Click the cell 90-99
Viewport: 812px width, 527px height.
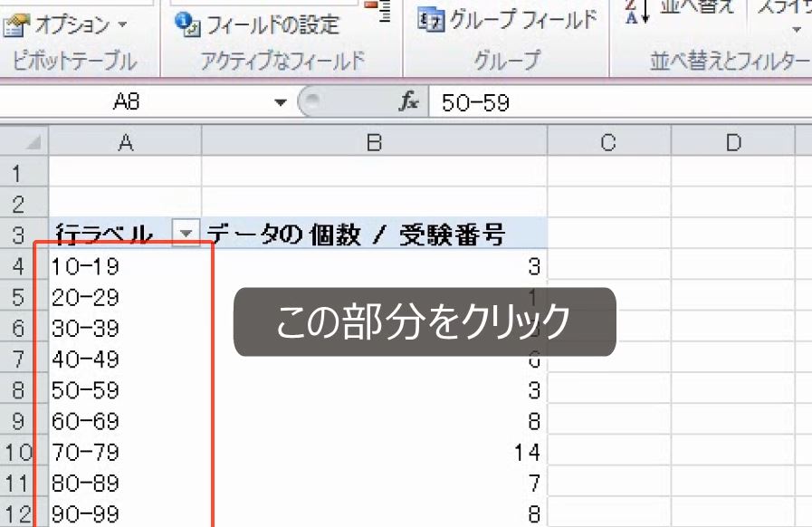coord(125,513)
